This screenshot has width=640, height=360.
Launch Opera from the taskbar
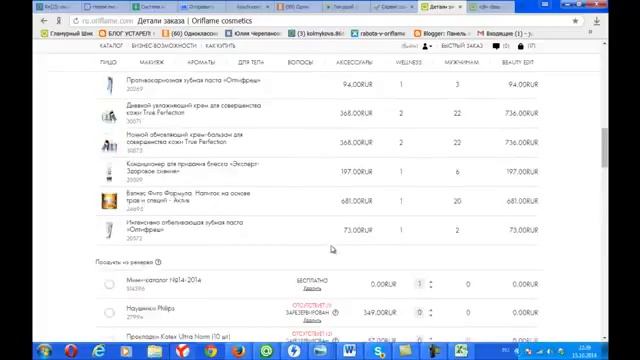pos(71,351)
